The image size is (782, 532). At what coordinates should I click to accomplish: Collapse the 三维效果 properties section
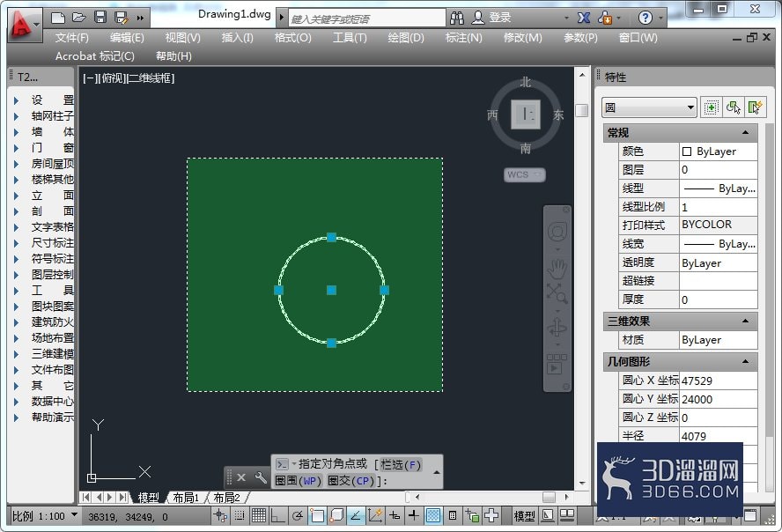745,321
